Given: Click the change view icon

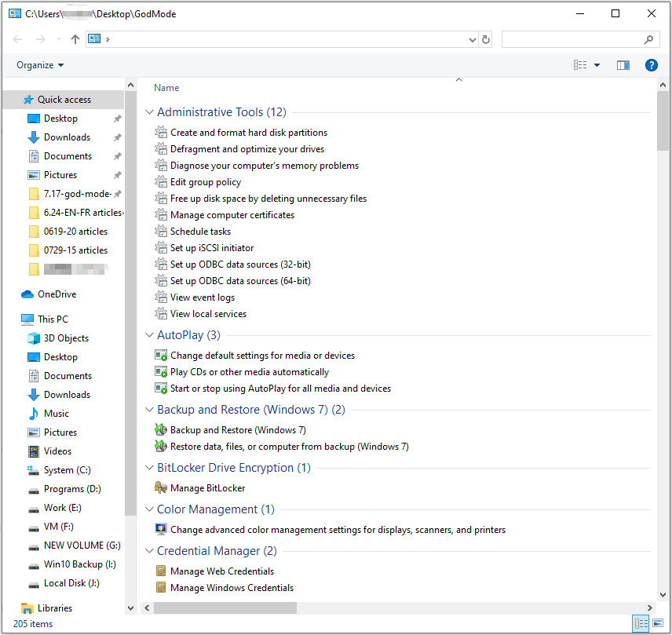Looking at the screenshot, I should click(x=580, y=65).
